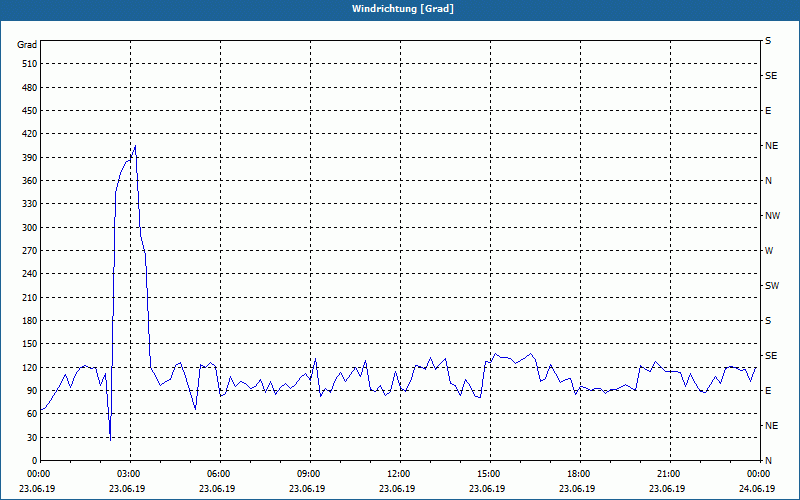Select the Grad unit label above the axis

click(x=27, y=45)
